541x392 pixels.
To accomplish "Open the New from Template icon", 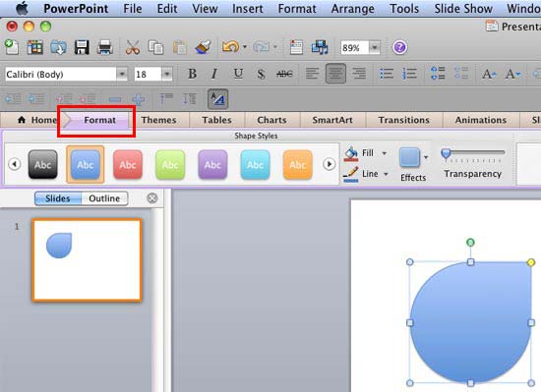I will [x=34, y=47].
